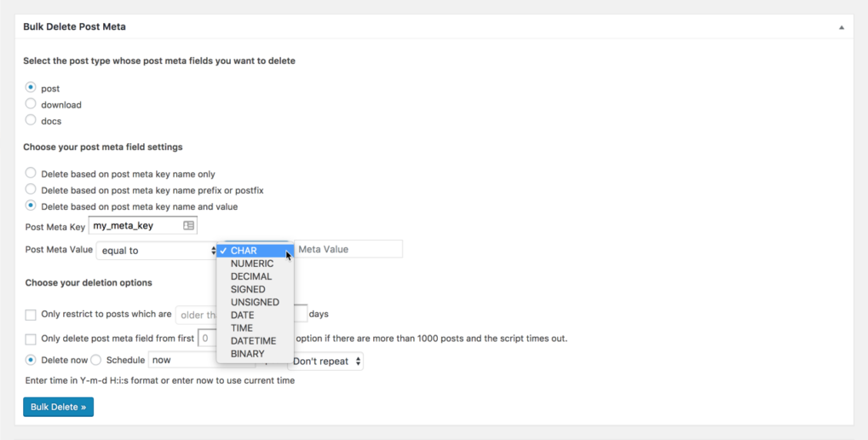Open the 'equal to' operator dropdown

[157, 251]
